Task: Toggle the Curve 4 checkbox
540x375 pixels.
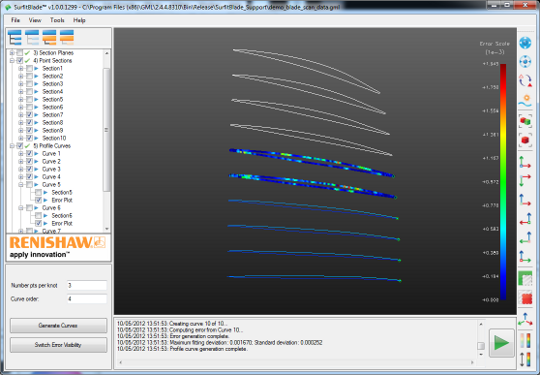Action: (29, 177)
